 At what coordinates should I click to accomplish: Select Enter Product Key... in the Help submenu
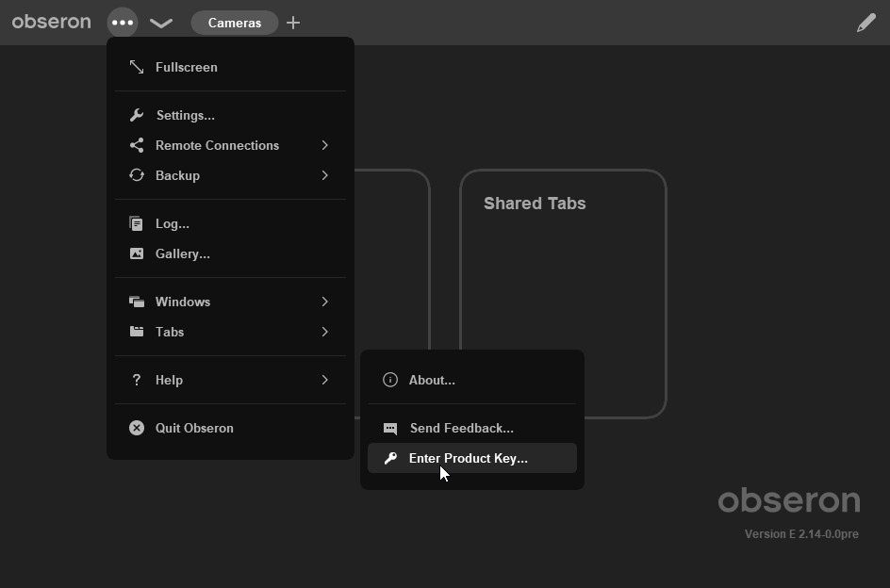(x=472, y=458)
